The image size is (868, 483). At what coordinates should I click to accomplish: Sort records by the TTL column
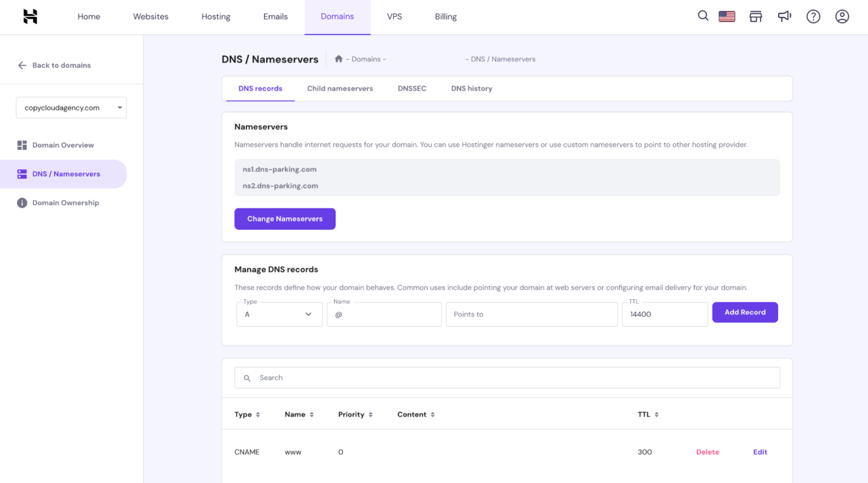coord(648,414)
